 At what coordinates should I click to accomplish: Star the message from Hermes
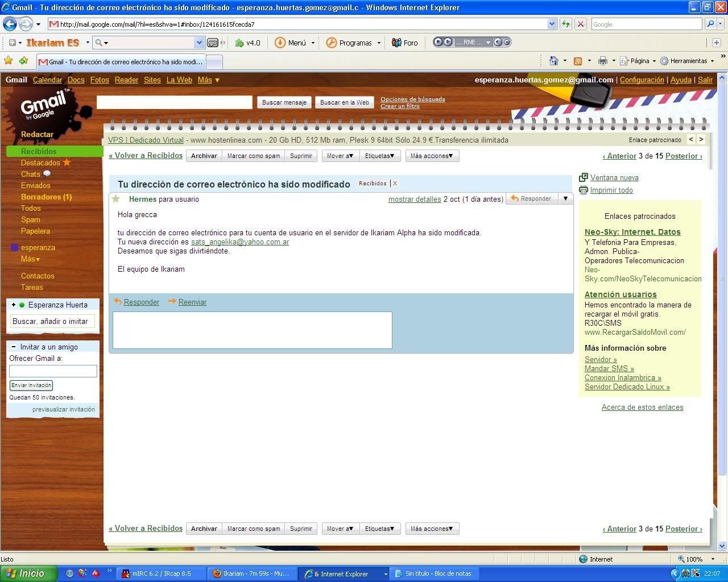click(x=116, y=199)
